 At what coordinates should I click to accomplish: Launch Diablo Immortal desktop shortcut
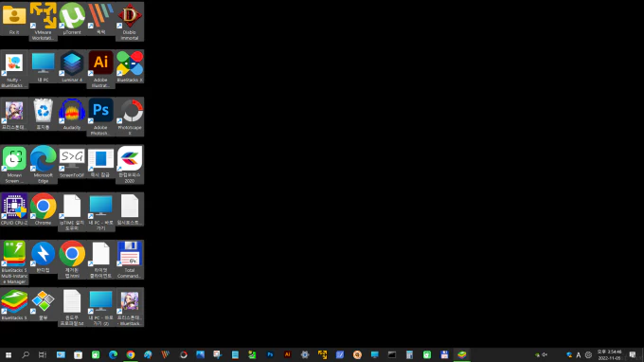coord(130,22)
